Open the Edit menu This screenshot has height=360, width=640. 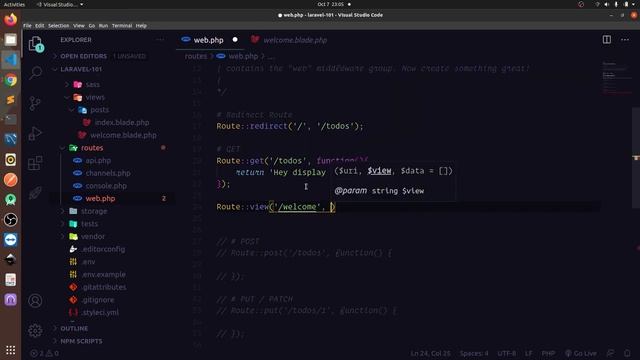(x=40, y=26)
